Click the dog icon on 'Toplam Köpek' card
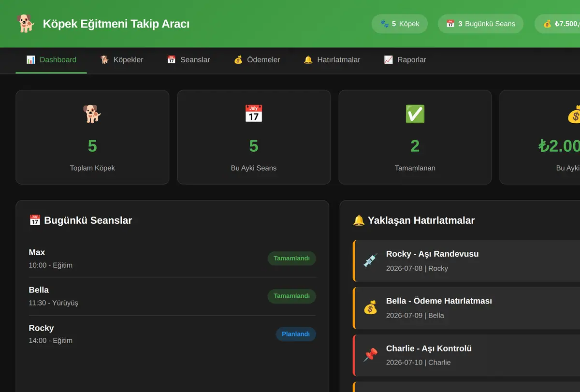The image size is (580, 392). 92,114
